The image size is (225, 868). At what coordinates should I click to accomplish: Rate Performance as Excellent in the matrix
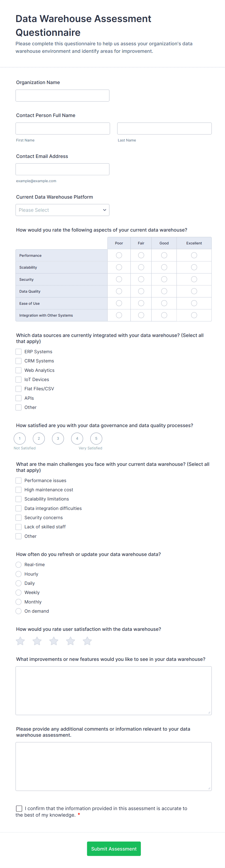coord(194,255)
